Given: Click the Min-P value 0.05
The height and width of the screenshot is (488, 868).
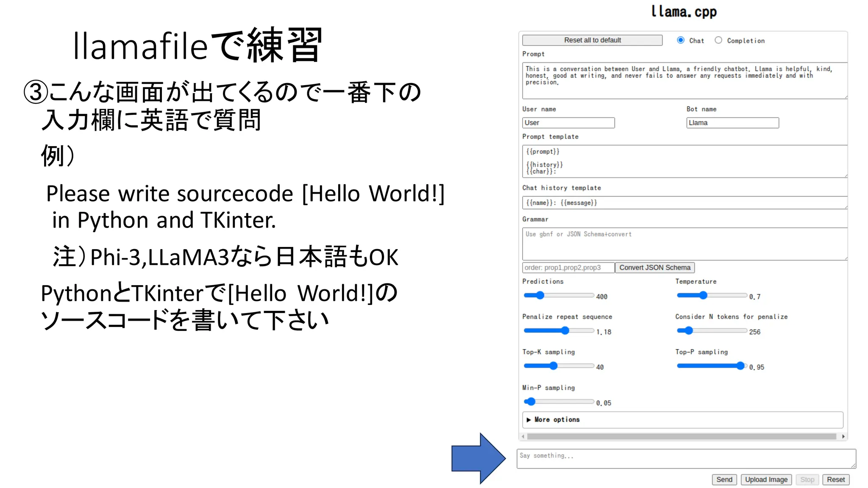Looking at the screenshot, I should [604, 403].
